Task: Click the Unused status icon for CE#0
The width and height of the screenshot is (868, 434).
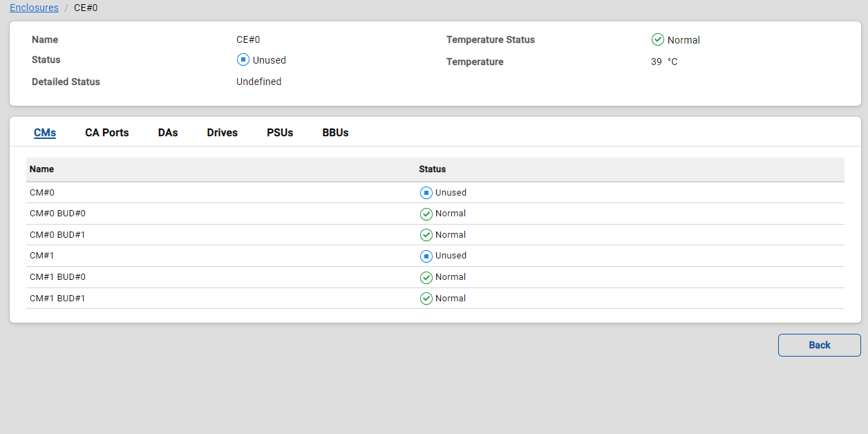Action: (243, 60)
